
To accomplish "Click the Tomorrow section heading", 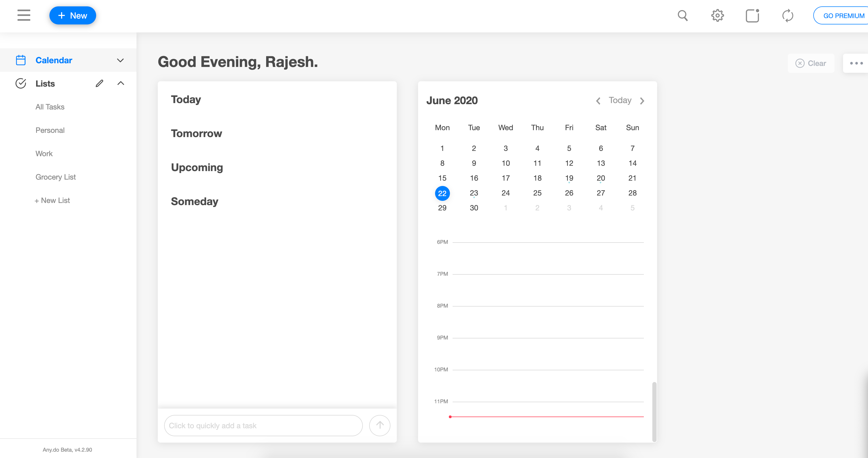I will pos(197,133).
